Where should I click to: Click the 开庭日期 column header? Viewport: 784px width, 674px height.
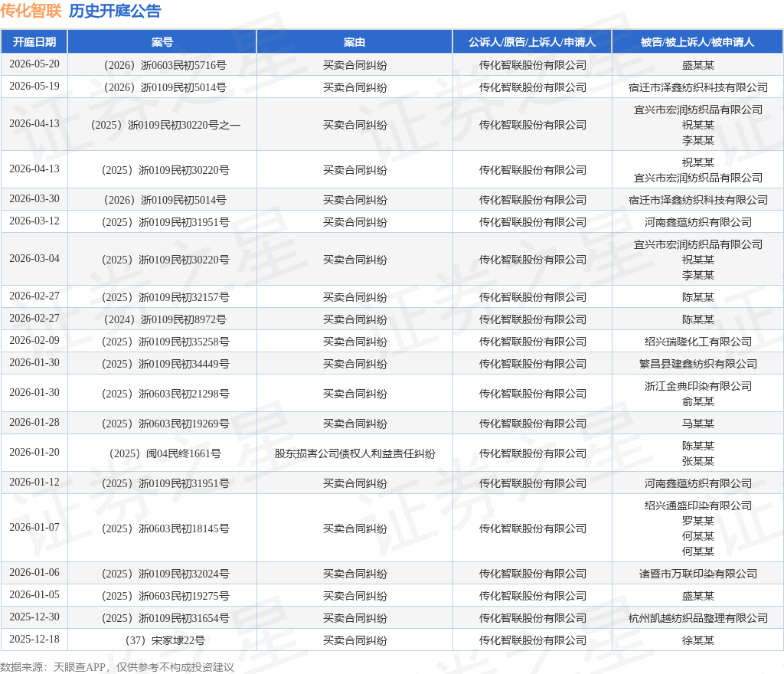[34, 42]
